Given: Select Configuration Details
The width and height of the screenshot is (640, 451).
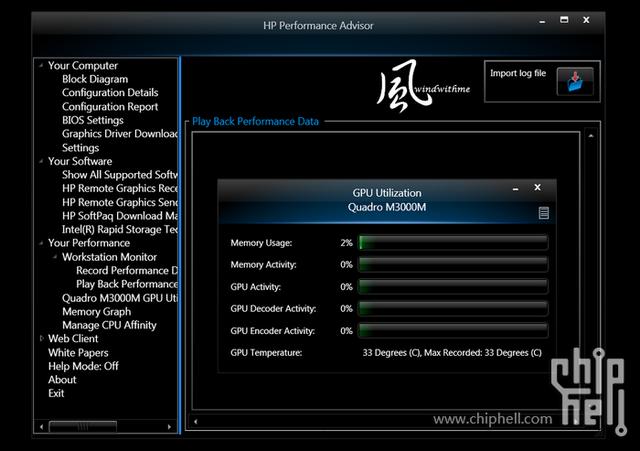Looking at the screenshot, I should 110,93.
